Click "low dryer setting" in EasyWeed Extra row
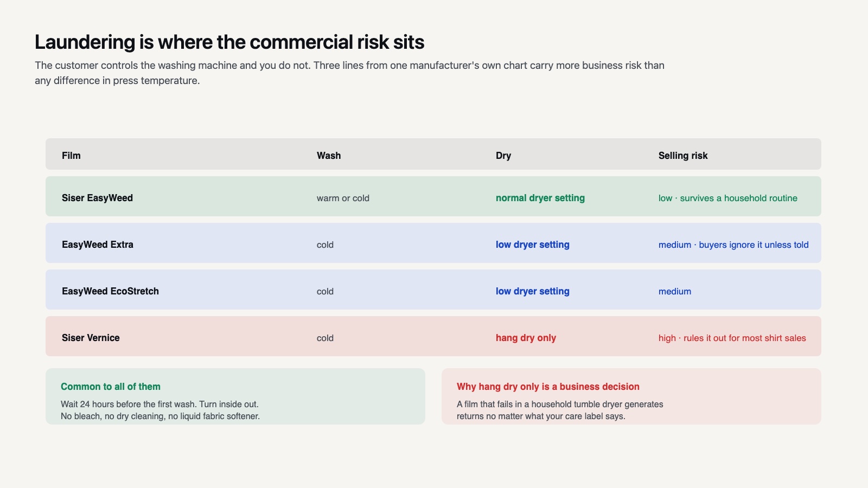868x488 pixels. point(533,245)
